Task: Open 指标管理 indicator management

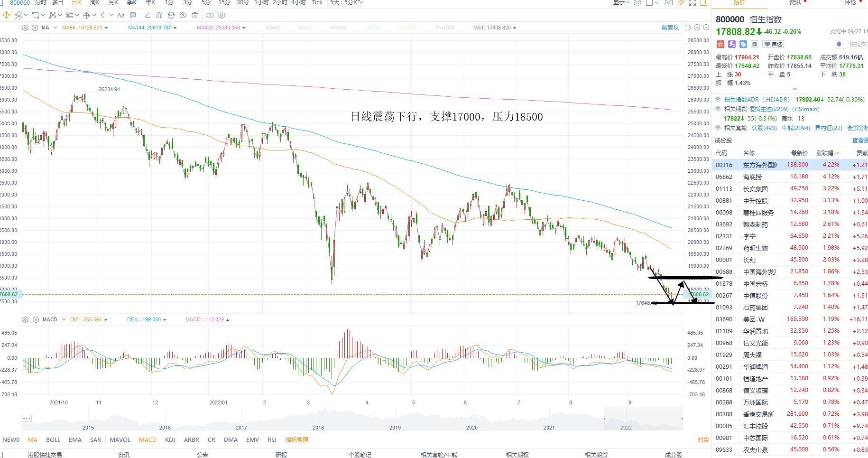Action: 296,440
